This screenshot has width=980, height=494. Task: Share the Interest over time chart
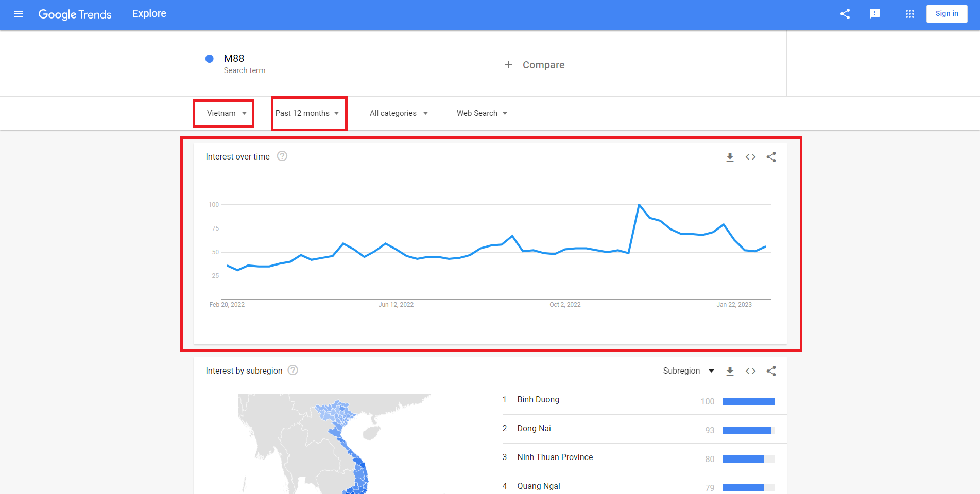771,157
